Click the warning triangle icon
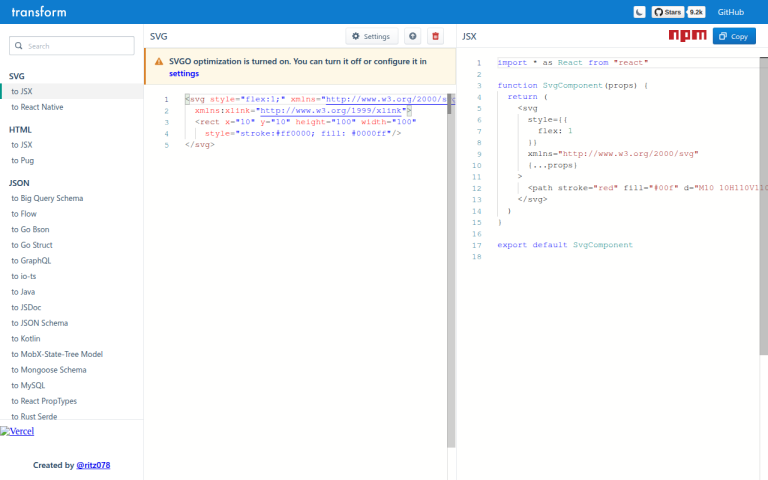768x480 pixels. coord(159,62)
